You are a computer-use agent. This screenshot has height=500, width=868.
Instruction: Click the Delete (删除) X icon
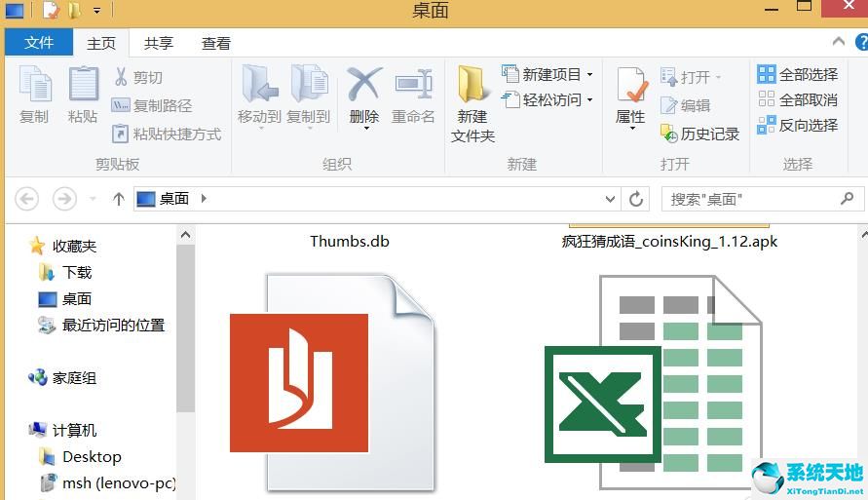[x=364, y=84]
